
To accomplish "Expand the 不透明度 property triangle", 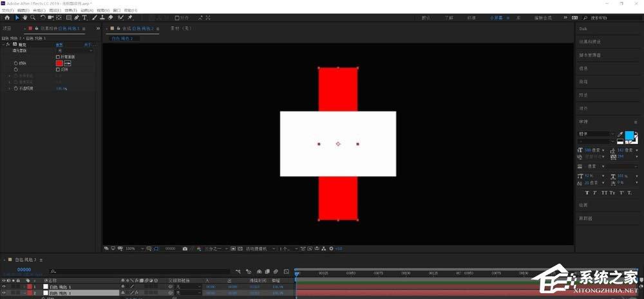I will pyautogui.click(x=10, y=88).
